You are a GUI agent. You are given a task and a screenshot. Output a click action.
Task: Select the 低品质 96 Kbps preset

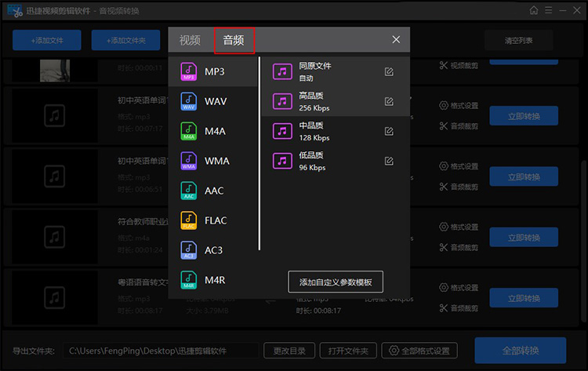click(x=336, y=161)
